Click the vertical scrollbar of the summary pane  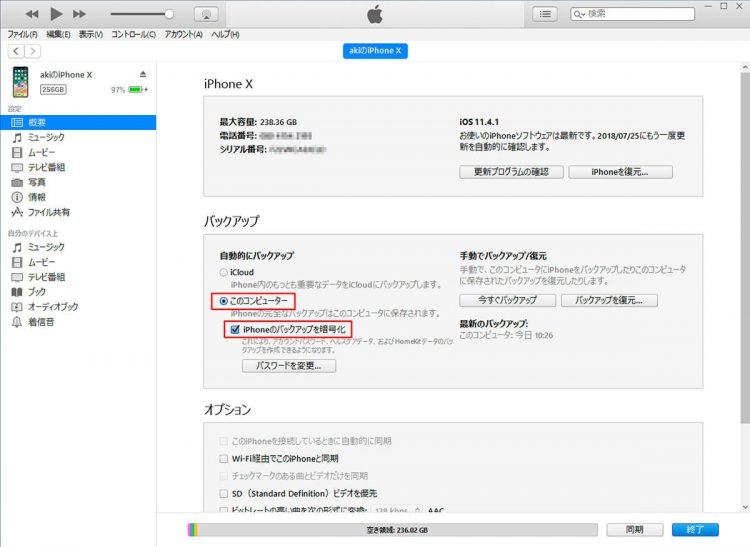[745, 247]
